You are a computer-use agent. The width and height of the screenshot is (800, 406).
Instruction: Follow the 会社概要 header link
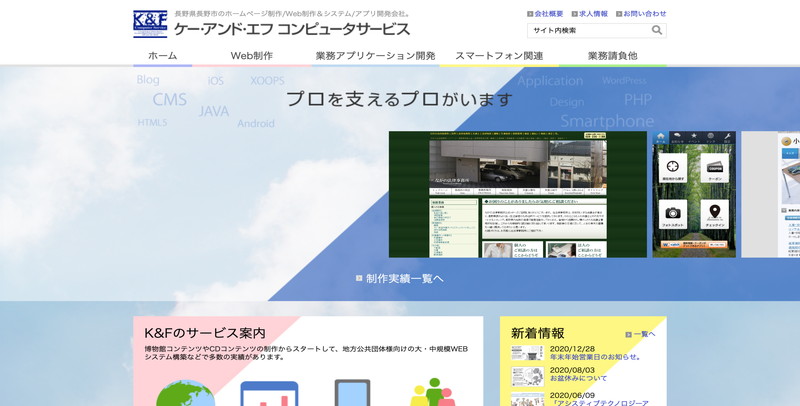pyautogui.click(x=549, y=14)
